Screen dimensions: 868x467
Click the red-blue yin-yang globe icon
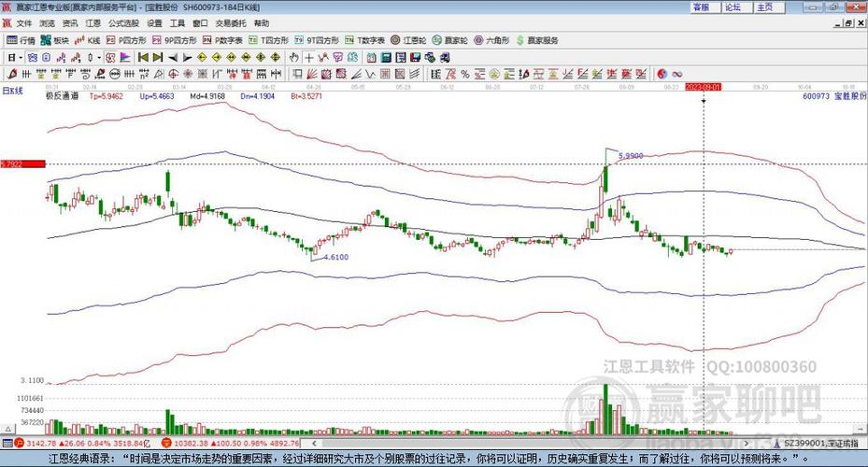662,74
